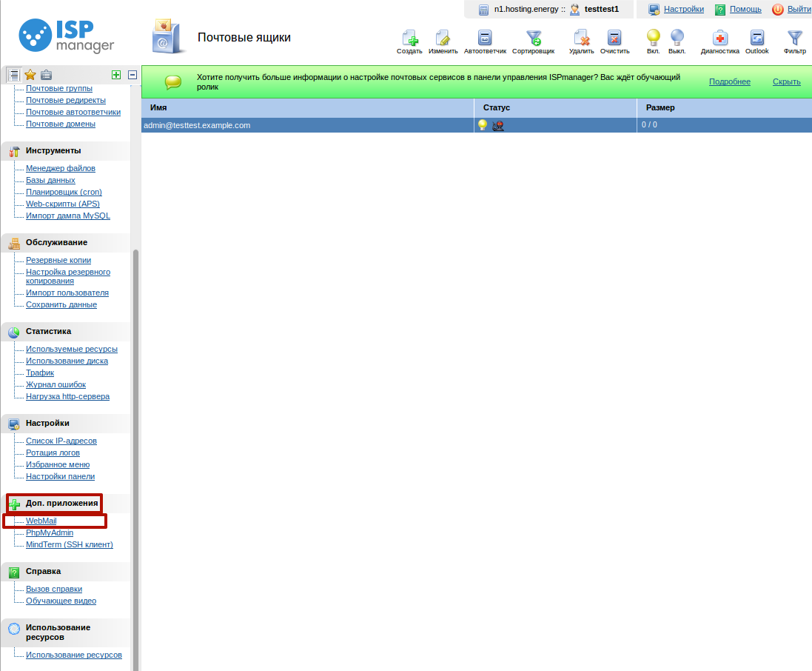Open PhpMyAdmin link in sidebar

49,533
